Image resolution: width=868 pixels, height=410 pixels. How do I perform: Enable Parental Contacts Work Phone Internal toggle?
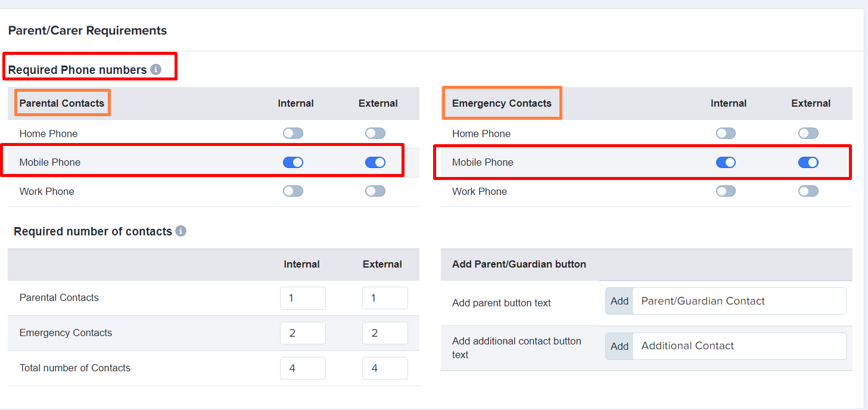point(293,191)
